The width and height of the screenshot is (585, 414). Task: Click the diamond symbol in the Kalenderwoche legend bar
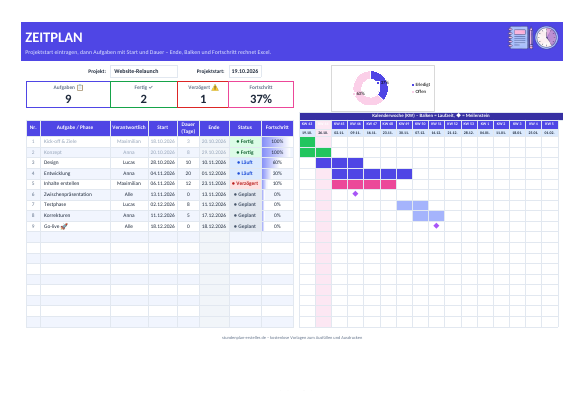(459, 116)
